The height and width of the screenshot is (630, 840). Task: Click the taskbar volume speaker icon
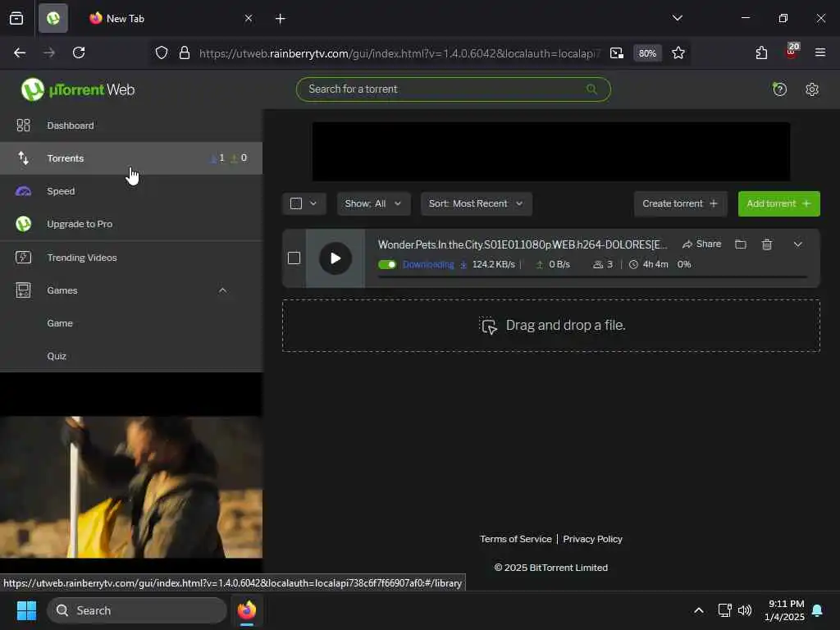[745, 610]
